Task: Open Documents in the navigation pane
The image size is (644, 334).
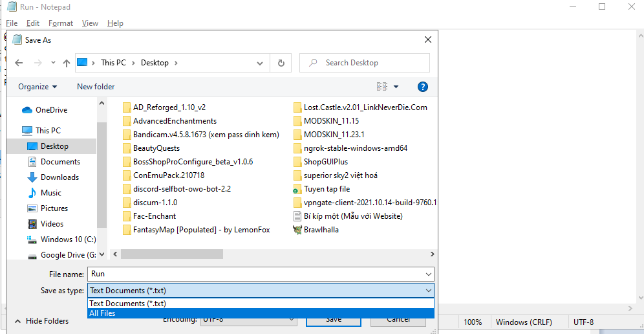Action: click(x=54, y=162)
